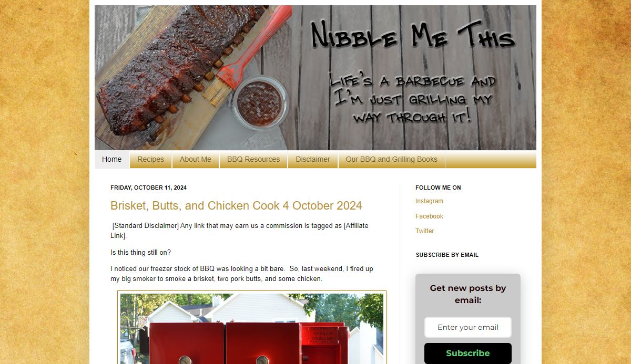Screen dimensions: 631x364
Task: Focus the Enter your email field
Action: click(x=468, y=327)
